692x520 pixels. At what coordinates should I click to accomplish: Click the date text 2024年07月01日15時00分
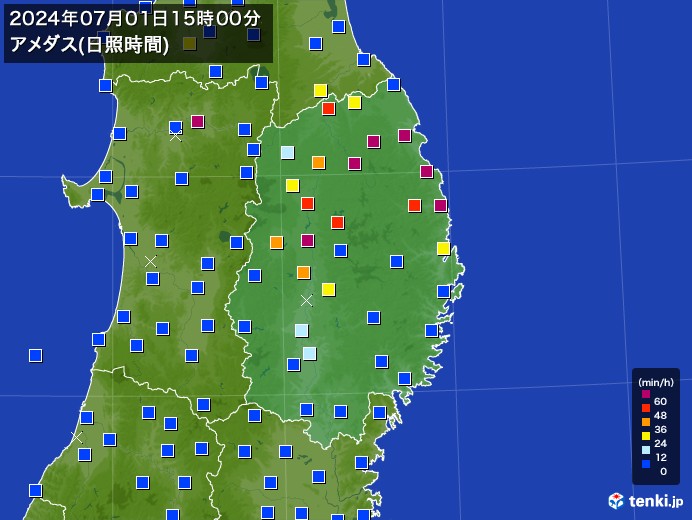[x=135, y=19]
